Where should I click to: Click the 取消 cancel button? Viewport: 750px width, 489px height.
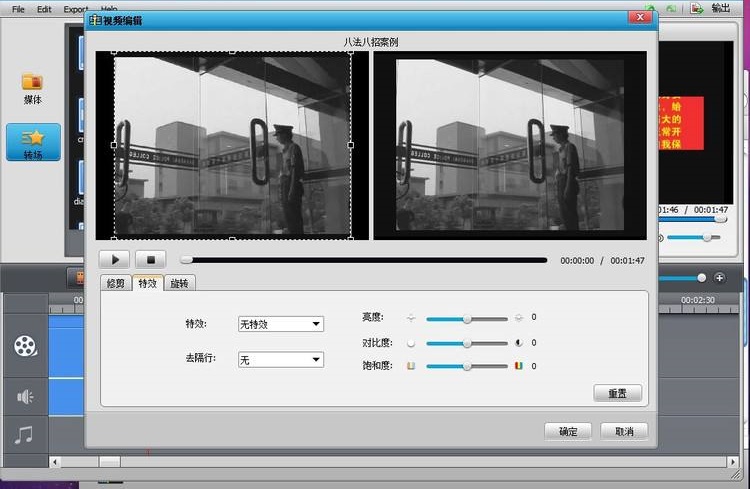pos(624,432)
